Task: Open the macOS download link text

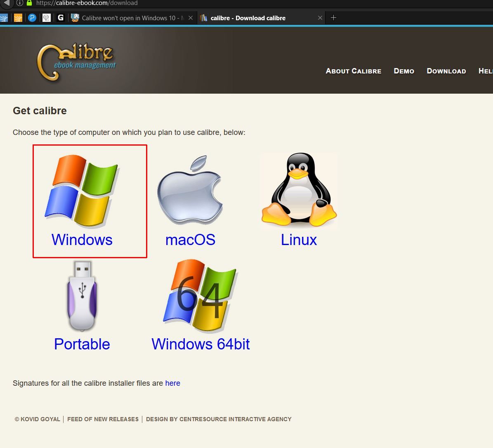Action: coord(190,240)
